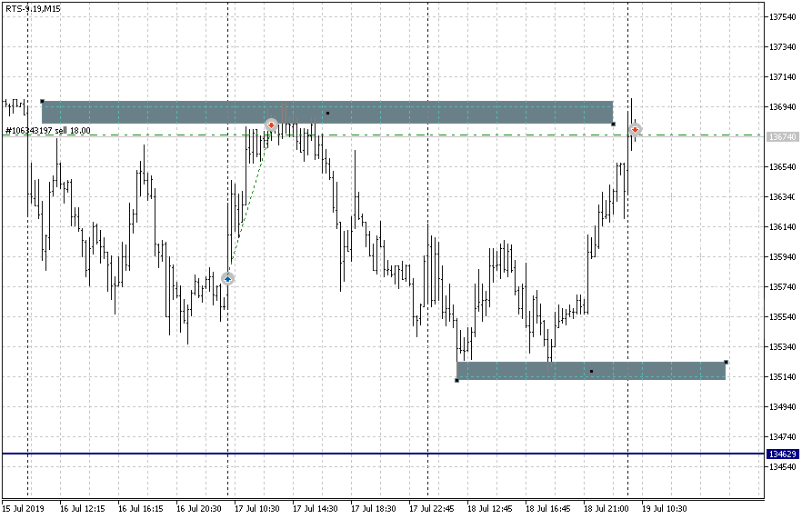Click the 17 Jul 10:30 time label
The image size is (812, 519).
[256, 509]
